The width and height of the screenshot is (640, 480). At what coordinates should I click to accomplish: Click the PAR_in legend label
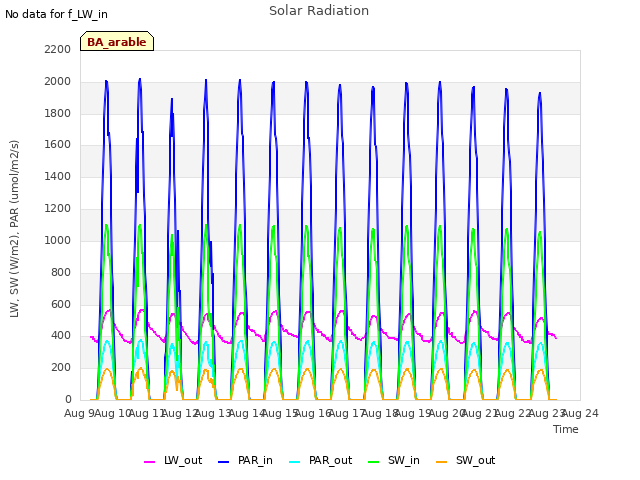pyautogui.click(x=255, y=460)
